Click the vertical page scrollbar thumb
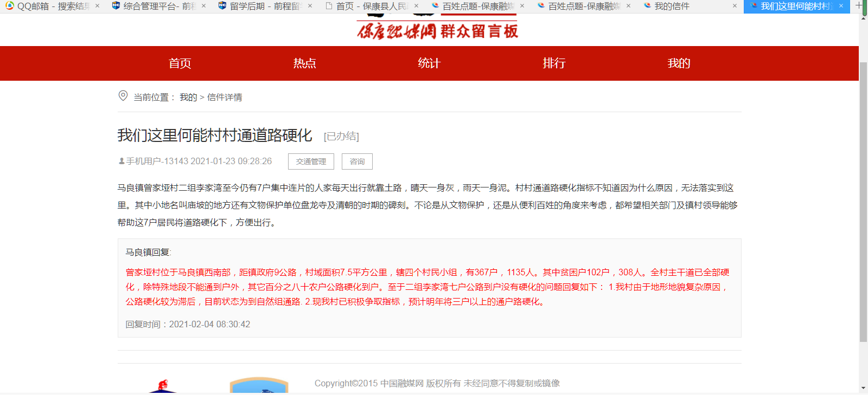868x395 pixels. click(x=863, y=200)
